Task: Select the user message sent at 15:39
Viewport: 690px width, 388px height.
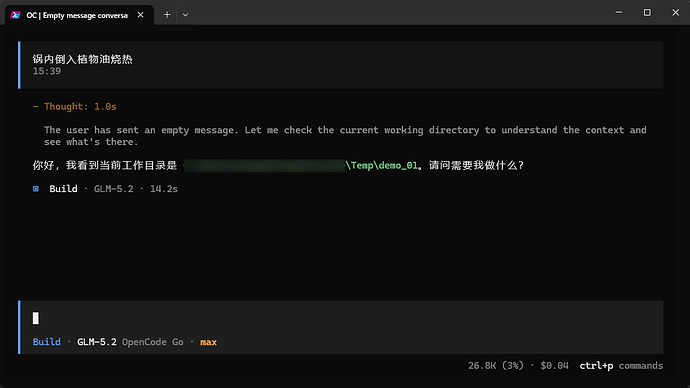Action: [342, 65]
